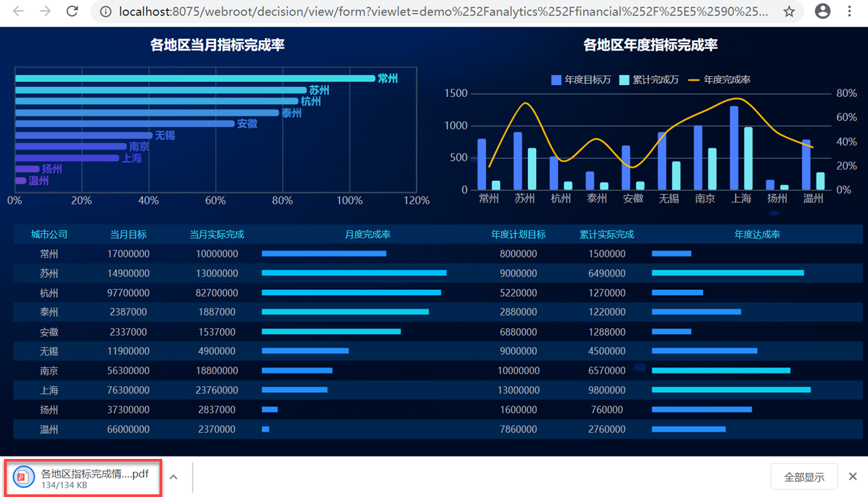Toggle the 年度完成率 line legend
Viewport: 868px width, 497px height.
coord(719,79)
